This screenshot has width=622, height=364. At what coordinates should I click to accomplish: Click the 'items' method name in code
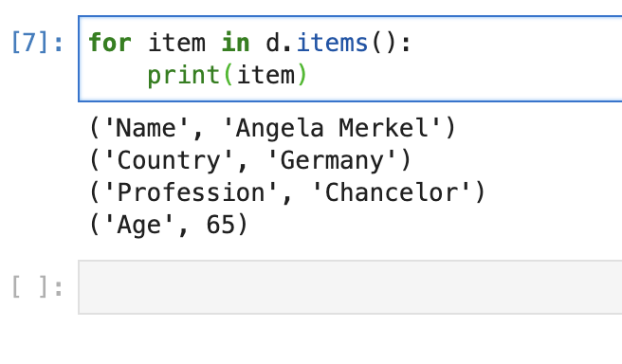click(x=333, y=43)
